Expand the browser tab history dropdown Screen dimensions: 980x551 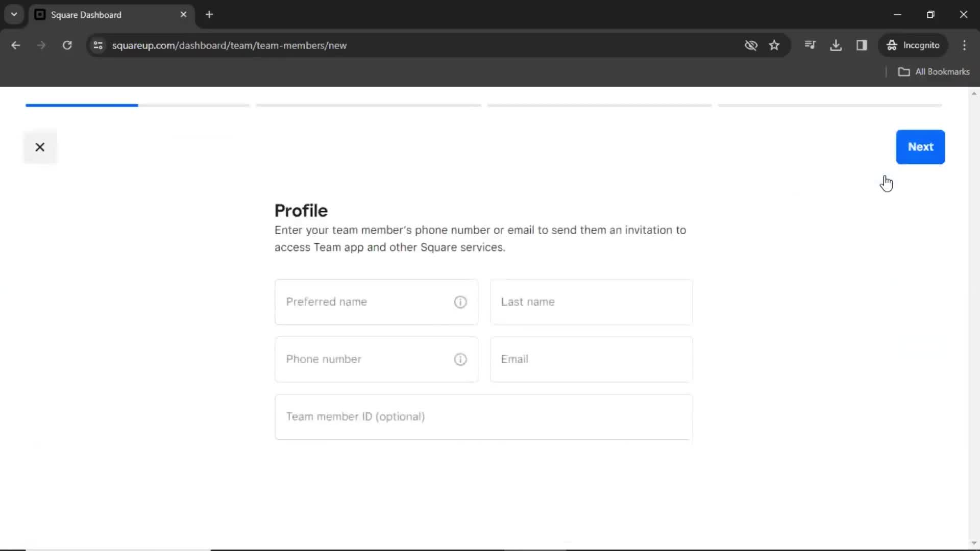pos(14,14)
